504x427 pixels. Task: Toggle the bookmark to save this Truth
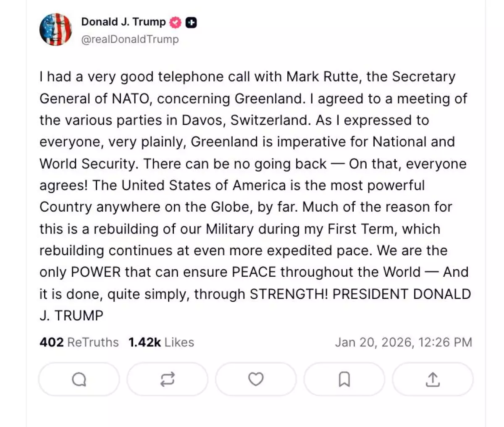344,379
